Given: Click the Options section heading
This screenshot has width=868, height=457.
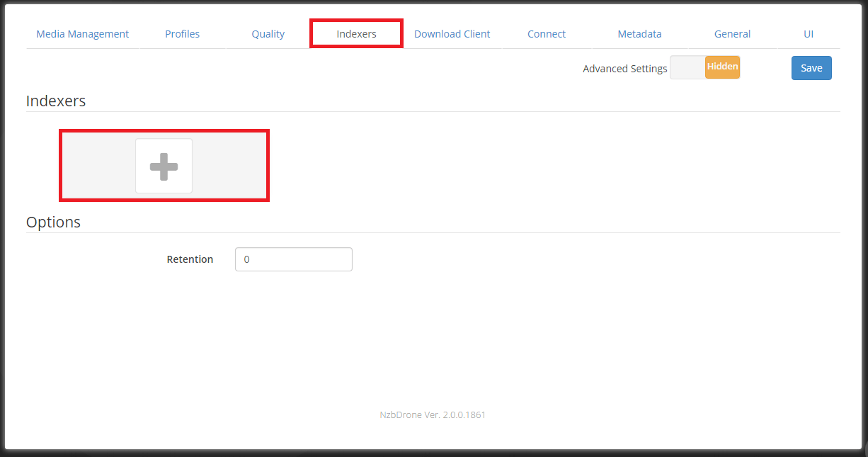Looking at the screenshot, I should [53, 222].
